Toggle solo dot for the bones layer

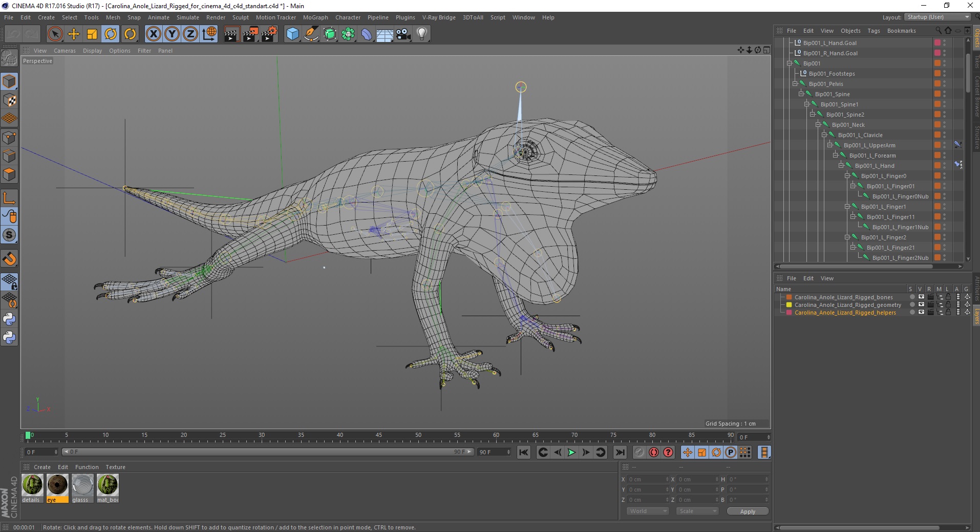pos(912,297)
